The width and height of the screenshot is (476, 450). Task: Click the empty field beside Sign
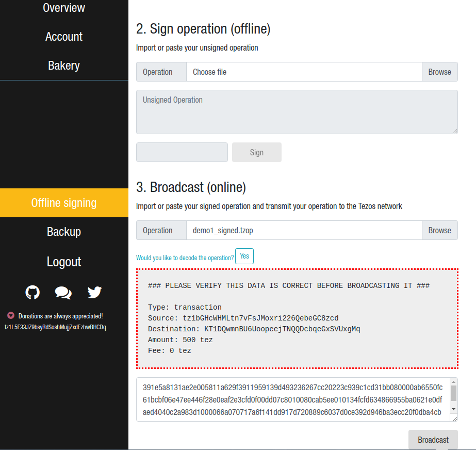(182, 152)
